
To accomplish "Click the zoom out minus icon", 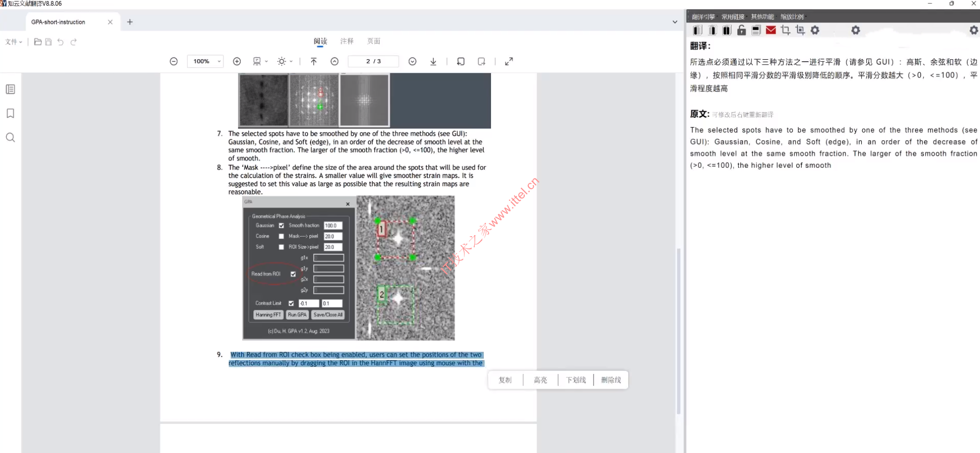I will (174, 61).
